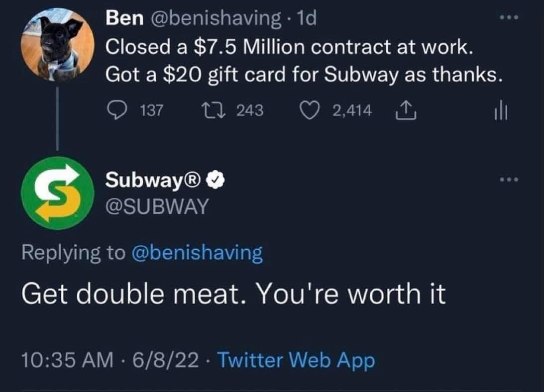The height and width of the screenshot is (392, 544).
Task: Click Ben's display name
Action: [124, 18]
